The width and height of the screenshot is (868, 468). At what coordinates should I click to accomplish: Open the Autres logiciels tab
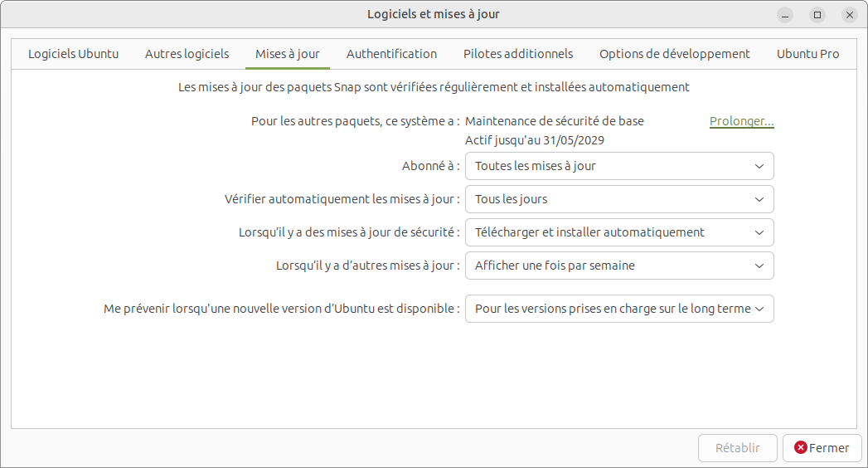pos(187,54)
